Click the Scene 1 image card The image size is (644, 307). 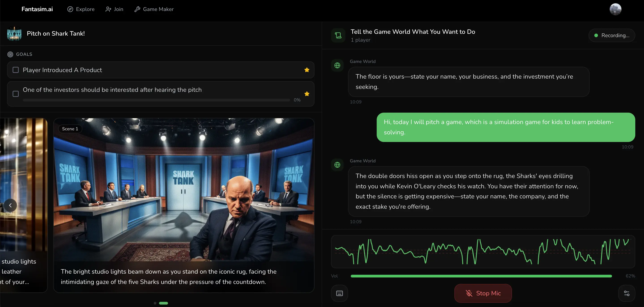[183, 190]
